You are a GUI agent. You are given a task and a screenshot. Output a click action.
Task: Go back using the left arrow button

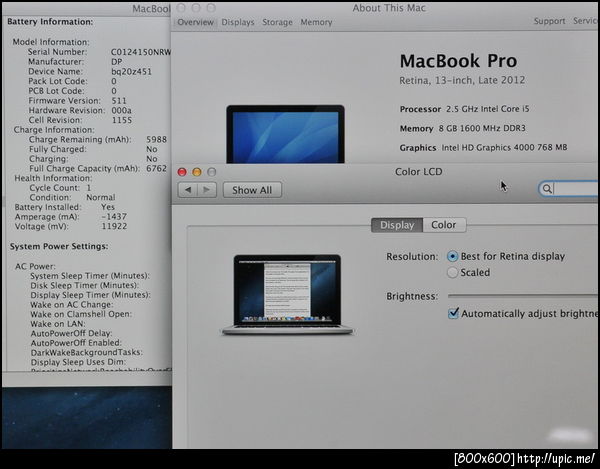click(x=188, y=190)
